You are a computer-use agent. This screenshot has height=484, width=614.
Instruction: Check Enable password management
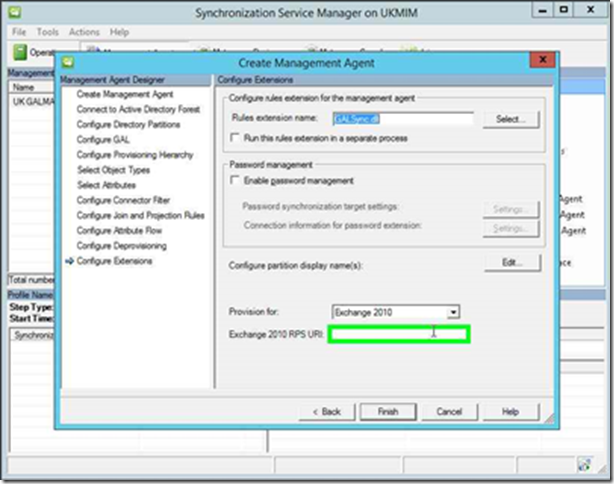click(235, 180)
